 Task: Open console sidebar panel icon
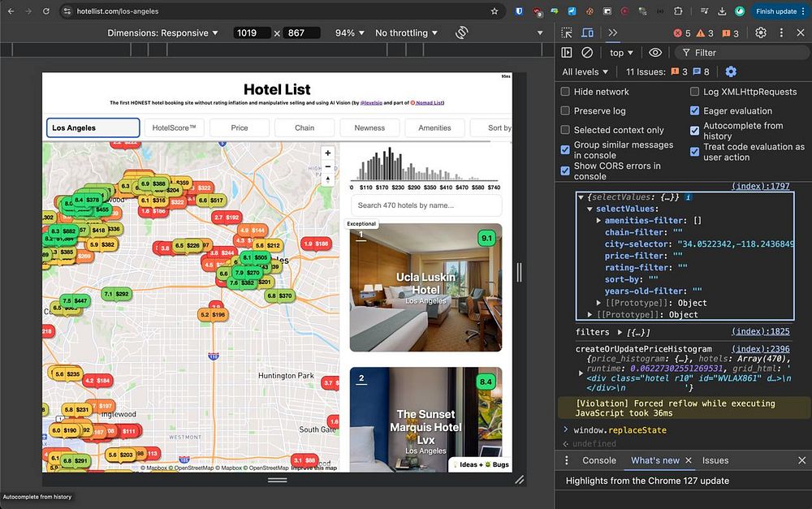(x=567, y=53)
